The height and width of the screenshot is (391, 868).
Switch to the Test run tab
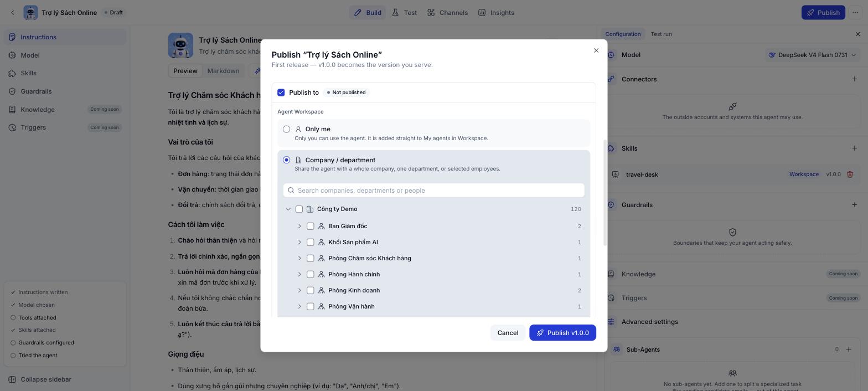[661, 34]
